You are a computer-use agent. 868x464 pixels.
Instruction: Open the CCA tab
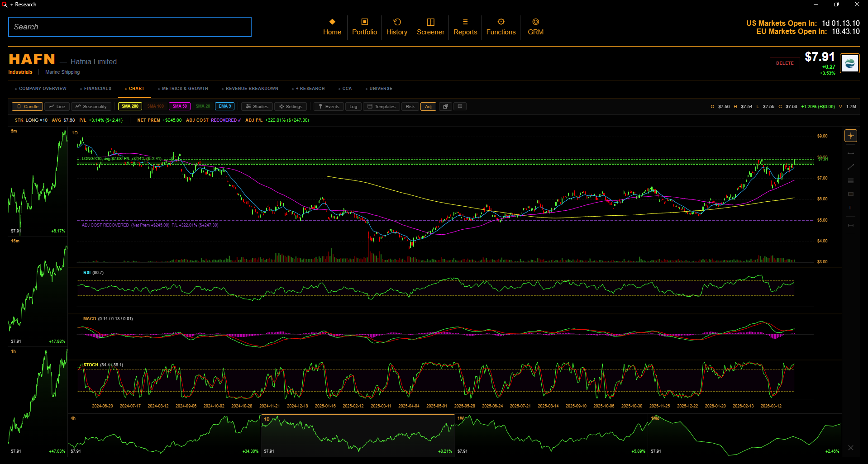coord(345,89)
